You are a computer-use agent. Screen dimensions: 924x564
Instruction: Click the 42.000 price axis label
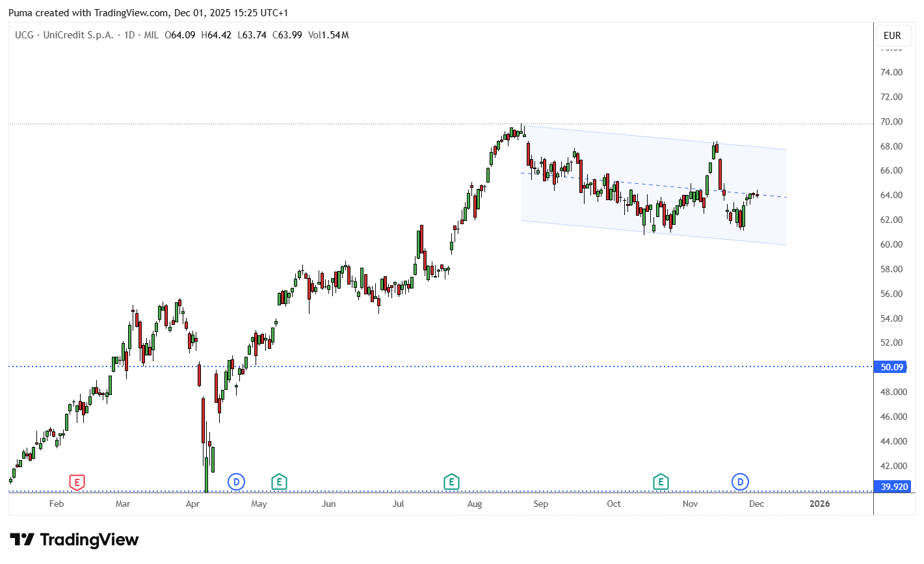click(894, 466)
